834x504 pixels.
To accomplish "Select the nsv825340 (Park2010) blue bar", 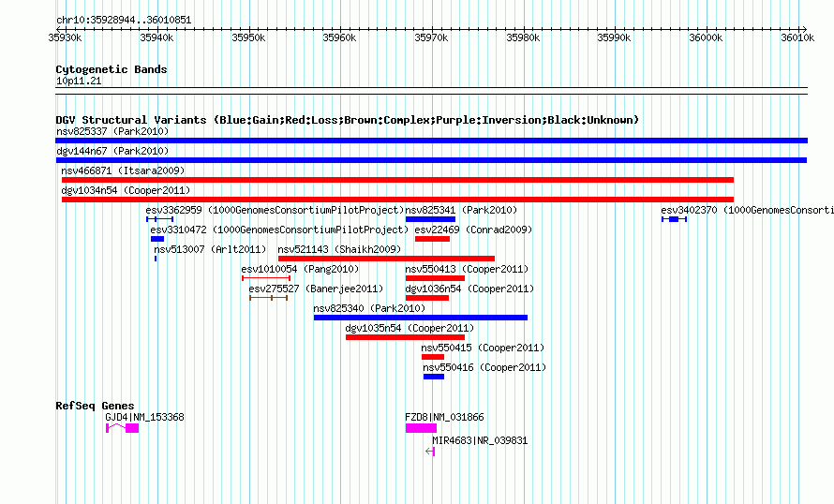I will pos(421,318).
